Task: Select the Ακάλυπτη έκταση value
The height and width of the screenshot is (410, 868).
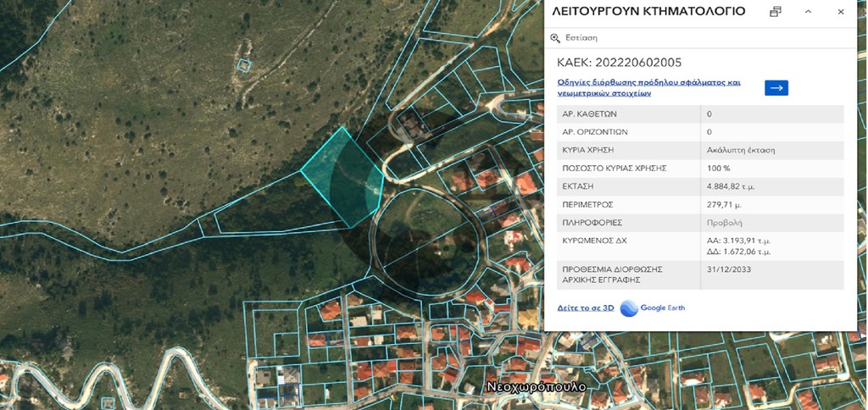Action: pyautogui.click(x=741, y=150)
